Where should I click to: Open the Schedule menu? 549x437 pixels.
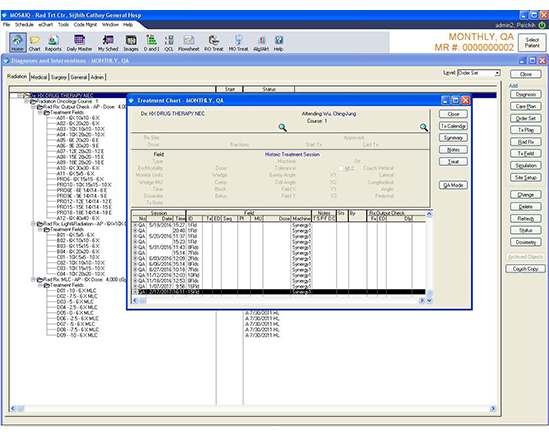pyautogui.click(x=24, y=25)
